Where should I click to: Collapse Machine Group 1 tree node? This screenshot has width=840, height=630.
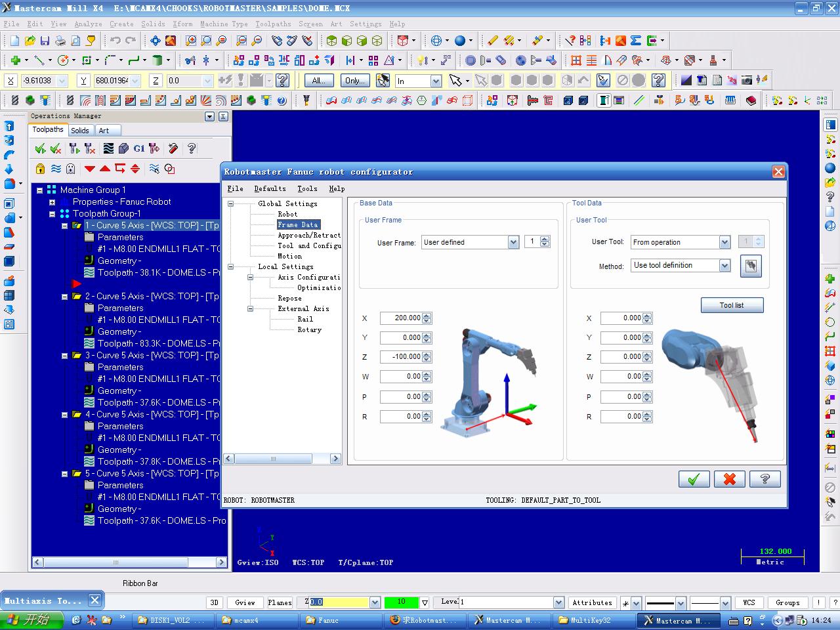tap(40, 190)
